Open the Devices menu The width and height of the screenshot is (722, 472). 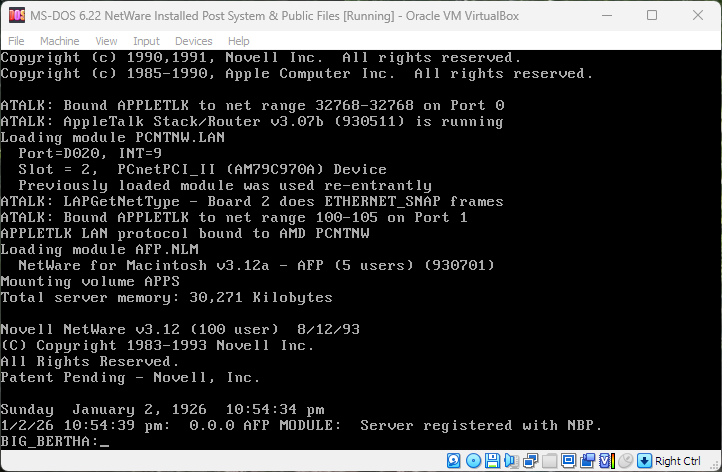(193, 41)
